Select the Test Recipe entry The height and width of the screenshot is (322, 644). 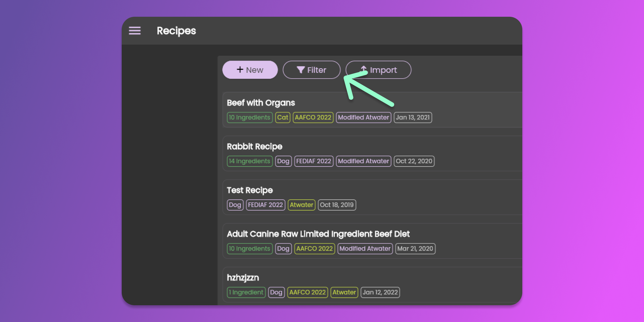[250, 190]
